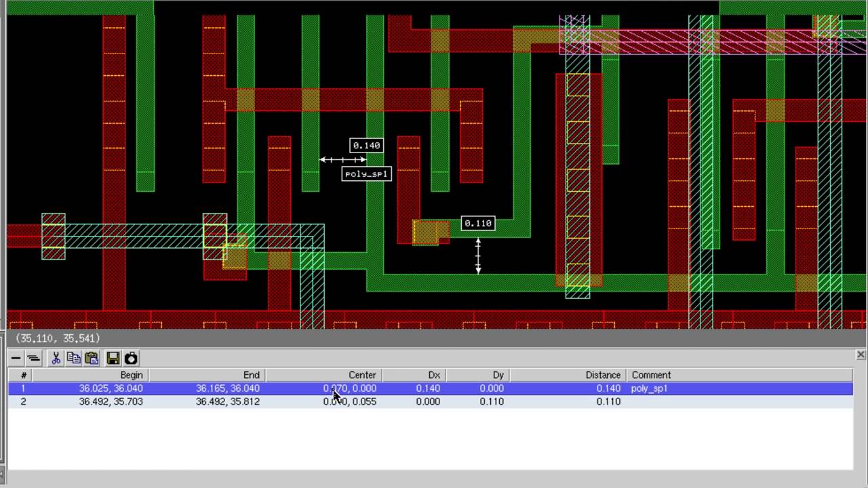Click Distance cell 0.140 in row 1

(608, 388)
